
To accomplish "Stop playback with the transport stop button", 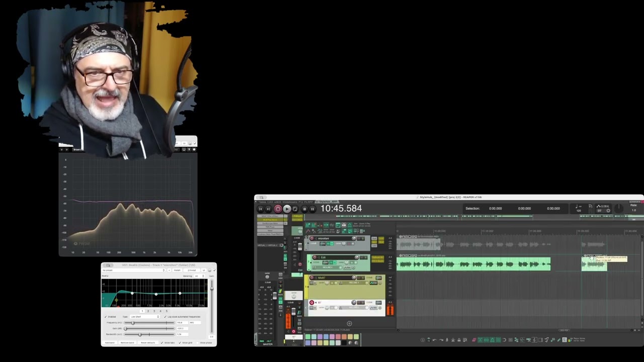I will pos(304,209).
